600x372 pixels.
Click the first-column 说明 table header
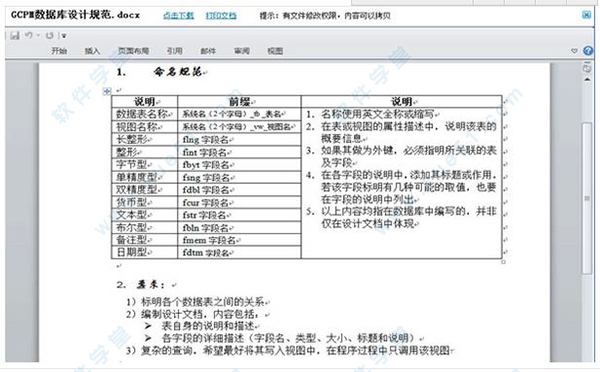pos(145,101)
